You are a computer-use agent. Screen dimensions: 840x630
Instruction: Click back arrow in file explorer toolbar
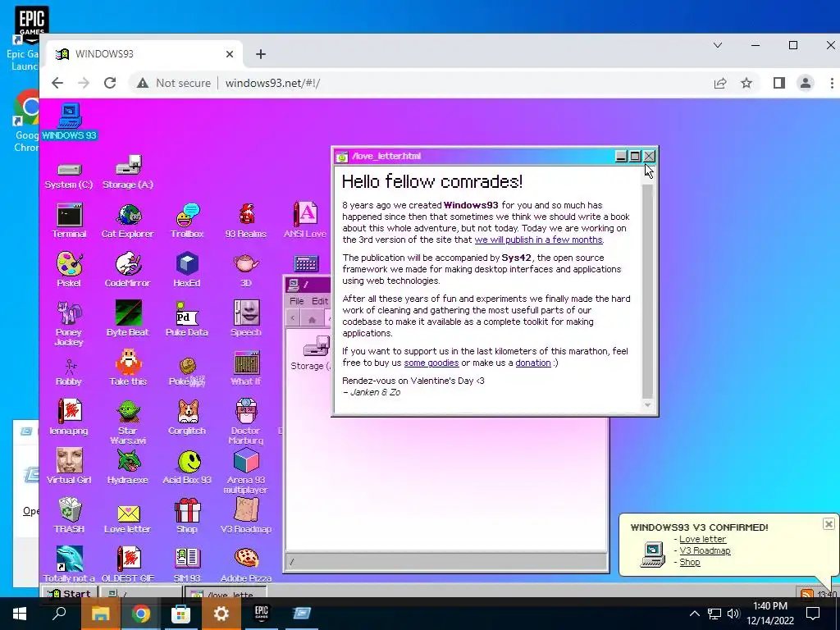tap(293, 319)
